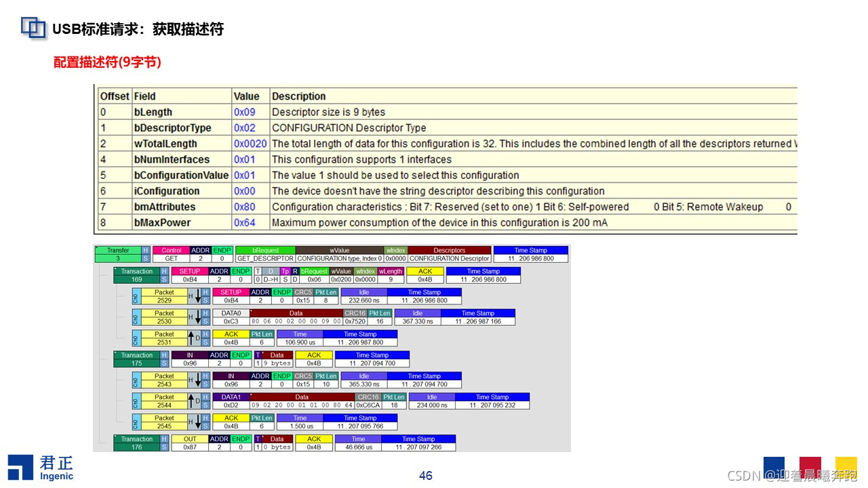Click Time Stamp '11 . 207 097 266'

[x=418, y=447]
